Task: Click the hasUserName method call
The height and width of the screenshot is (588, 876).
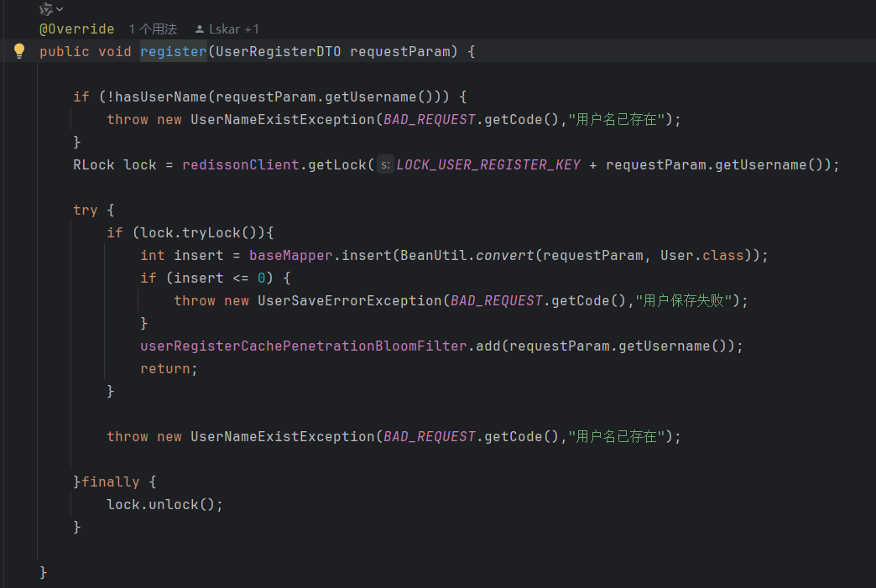Action: (x=161, y=96)
